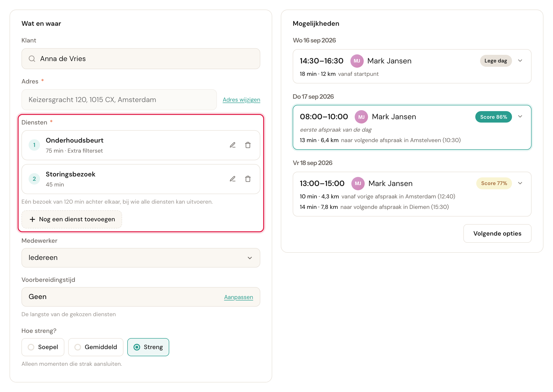Edit the Storingsbezoek service with pencil icon

coord(232,179)
